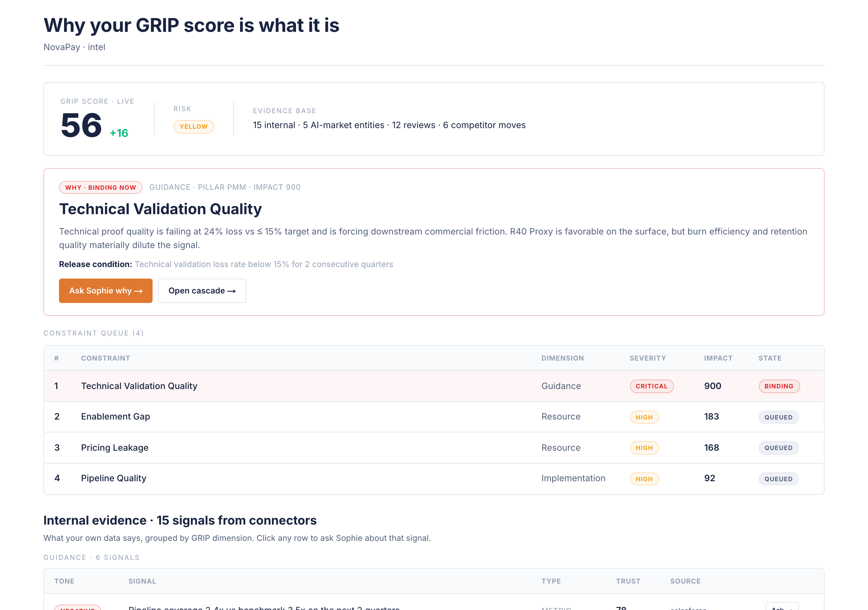Click the impact value 168
The height and width of the screenshot is (610, 868).
tap(711, 447)
